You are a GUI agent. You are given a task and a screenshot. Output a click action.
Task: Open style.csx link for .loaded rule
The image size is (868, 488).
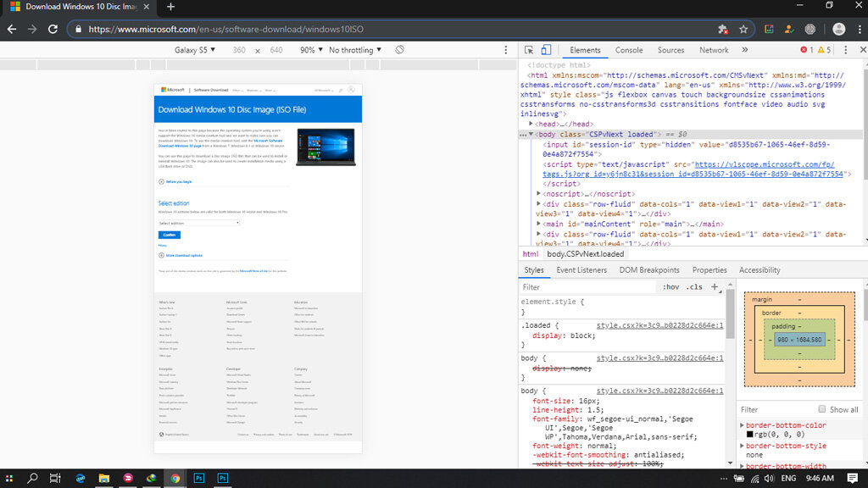point(659,325)
